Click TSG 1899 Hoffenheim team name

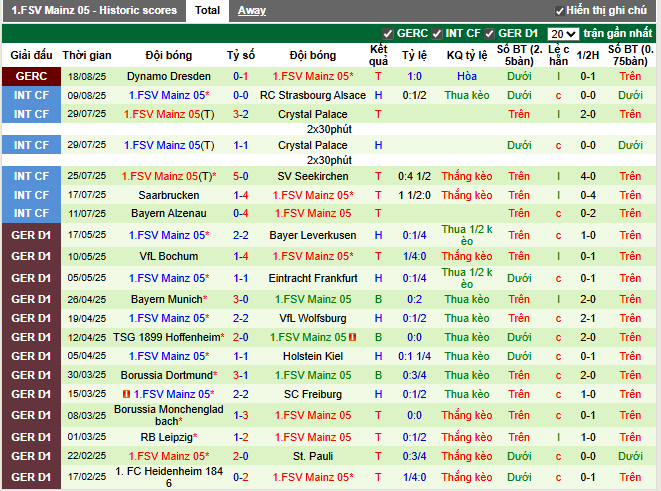pos(167,337)
